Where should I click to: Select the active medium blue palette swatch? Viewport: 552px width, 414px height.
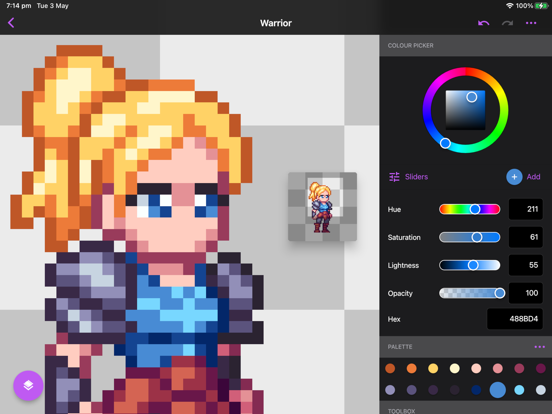497,390
